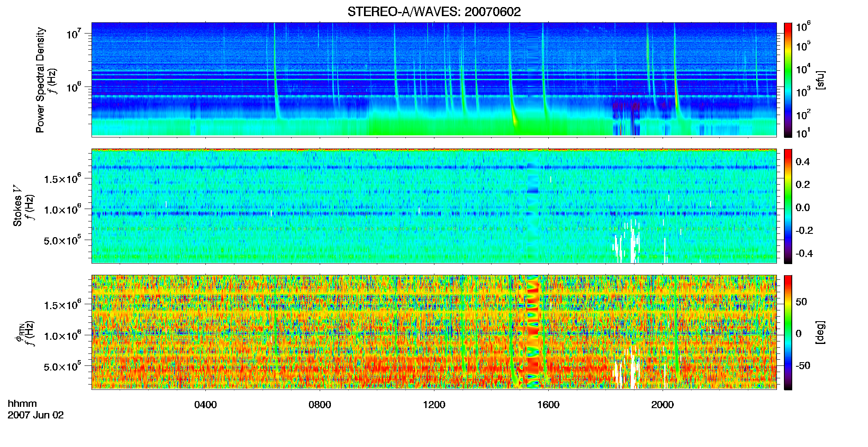Click the [deg] colorbar unit label
The image size is (868, 447).
point(820,332)
